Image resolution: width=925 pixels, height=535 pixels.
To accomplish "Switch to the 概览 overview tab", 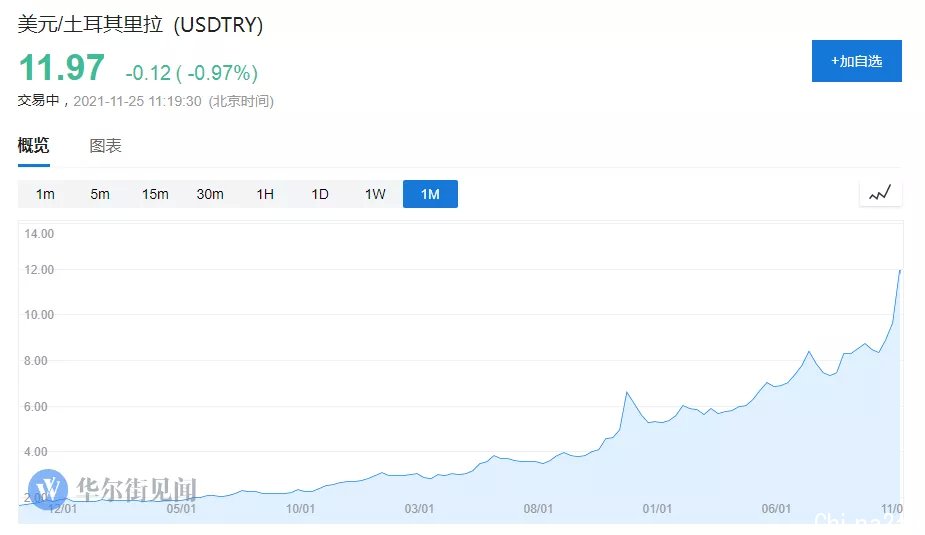I will click(33, 145).
